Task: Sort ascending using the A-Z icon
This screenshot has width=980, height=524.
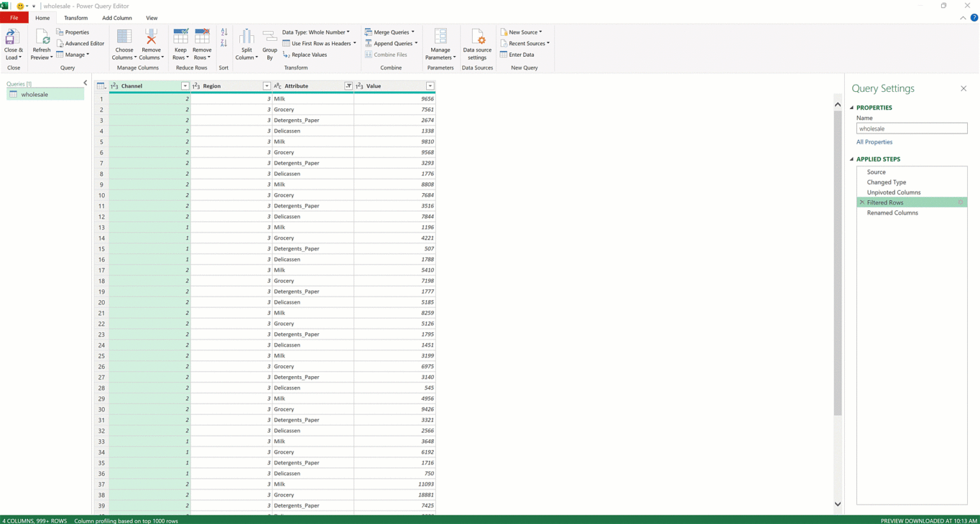Action: point(224,32)
